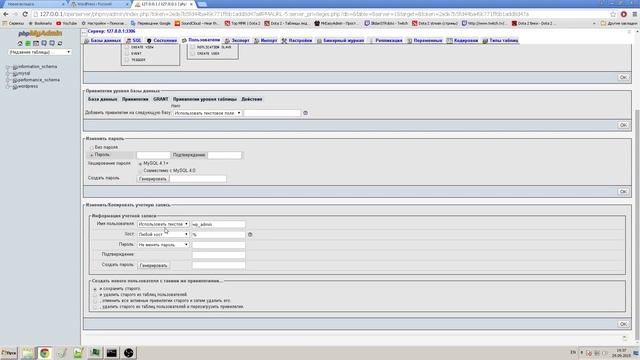
Task: Open the SQL tab
Action: click(x=133, y=41)
